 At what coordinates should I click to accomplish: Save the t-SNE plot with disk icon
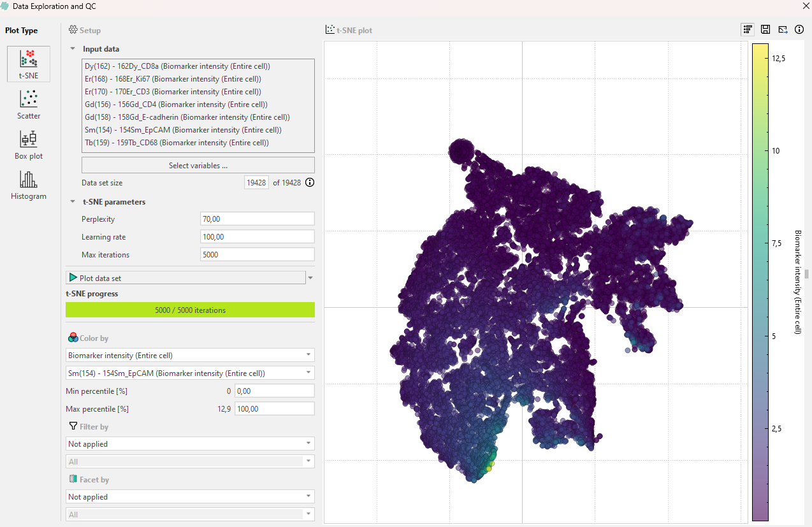click(765, 29)
